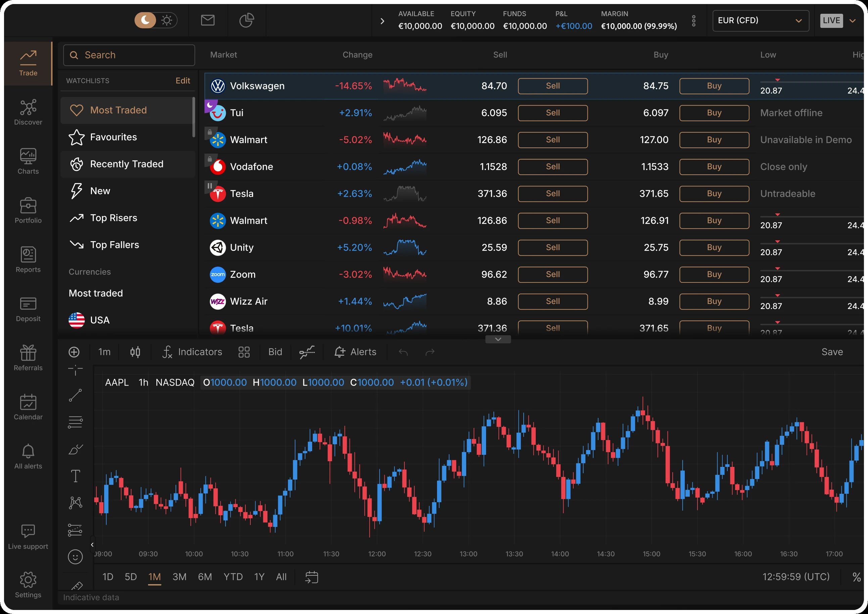Select the horizontal lines drawing tool

pos(75,422)
